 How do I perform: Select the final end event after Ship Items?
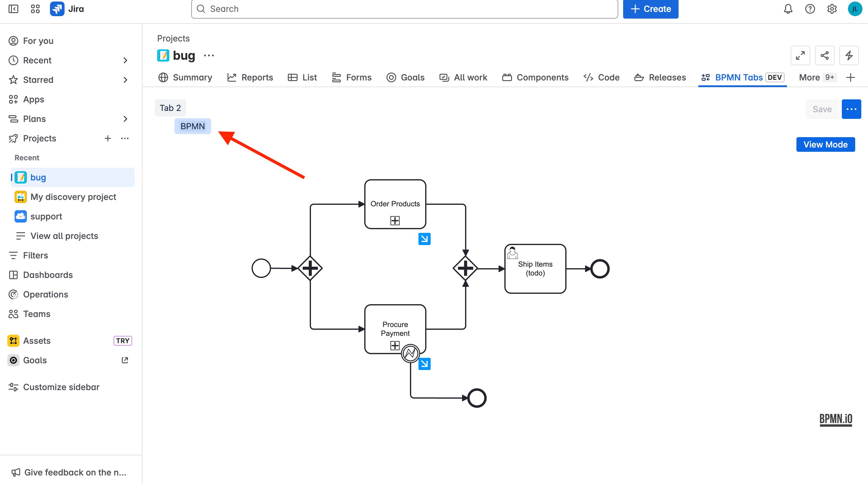tap(600, 269)
